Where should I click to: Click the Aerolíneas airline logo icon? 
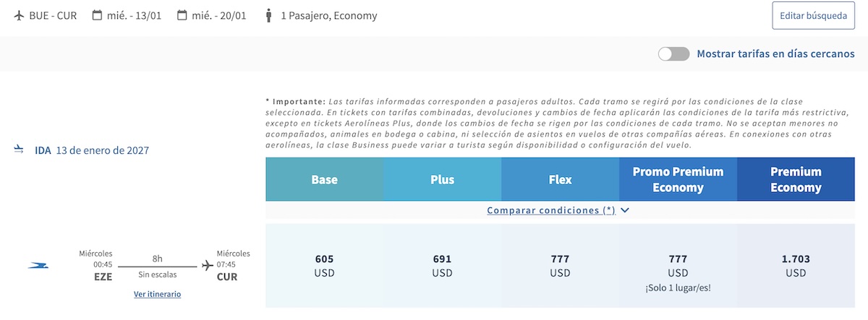point(38,266)
